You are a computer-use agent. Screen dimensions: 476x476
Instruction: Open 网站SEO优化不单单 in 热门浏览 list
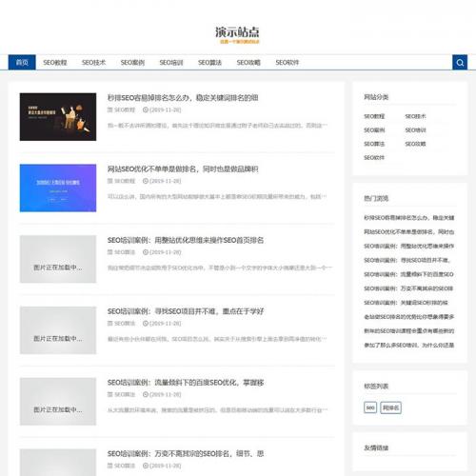[408, 232]
